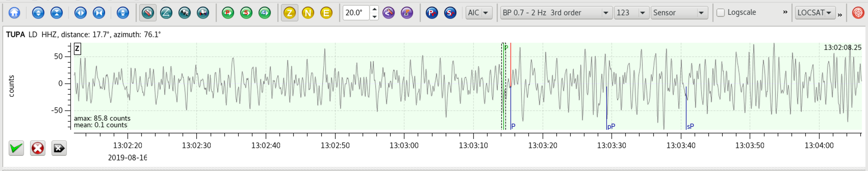
Task: Click the 13:03:30 time axis label
Action: click(x=611, y=146)
